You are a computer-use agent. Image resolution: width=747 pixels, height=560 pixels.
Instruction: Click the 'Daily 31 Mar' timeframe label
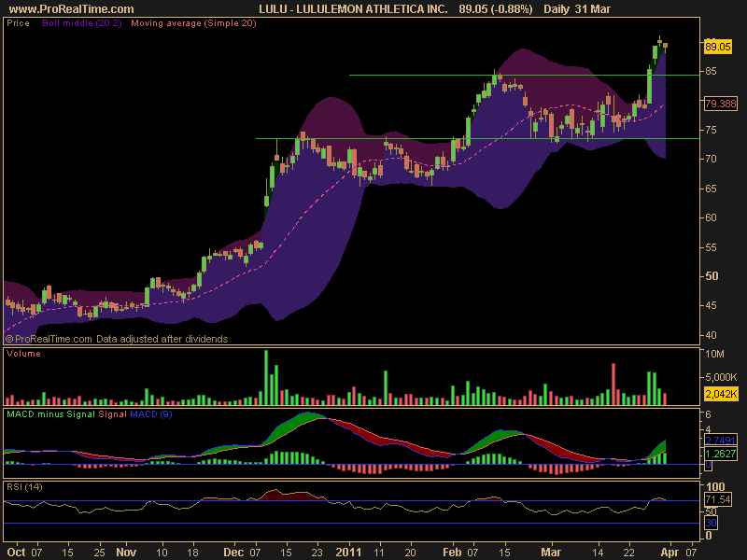point(576,8)
